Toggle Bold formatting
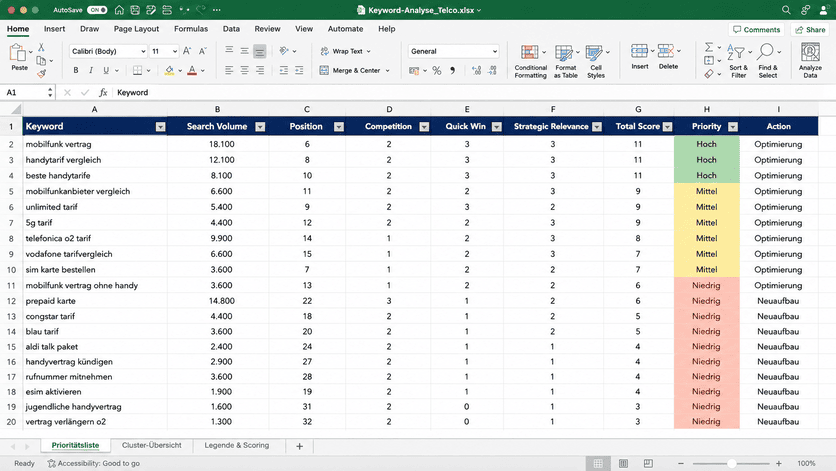Image resolution: width=836 pixels, height=471 pixels. tap(76, 70)
